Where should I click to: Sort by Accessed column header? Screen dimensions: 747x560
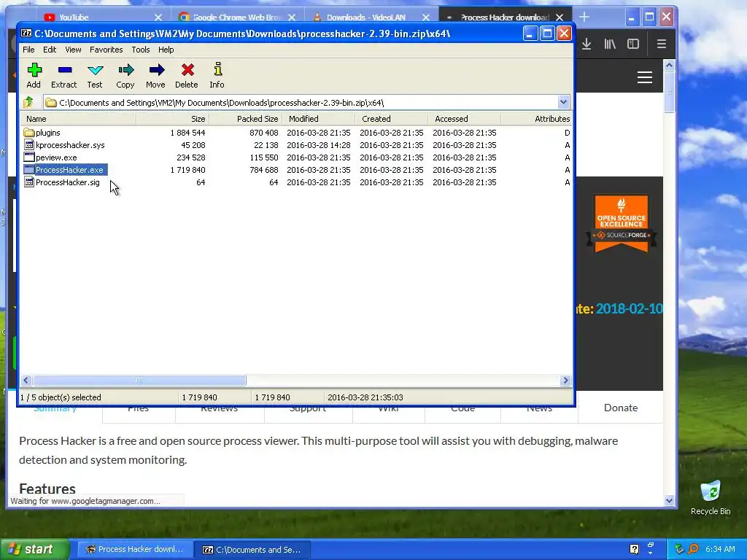(465, 119)
